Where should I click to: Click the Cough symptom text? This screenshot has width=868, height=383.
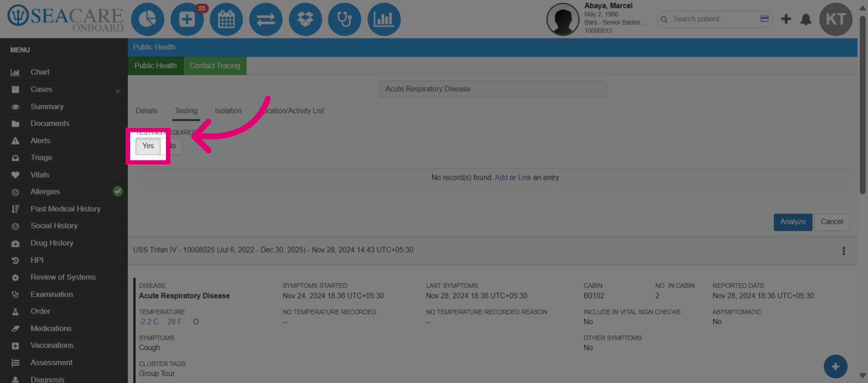tap(149, 348)
